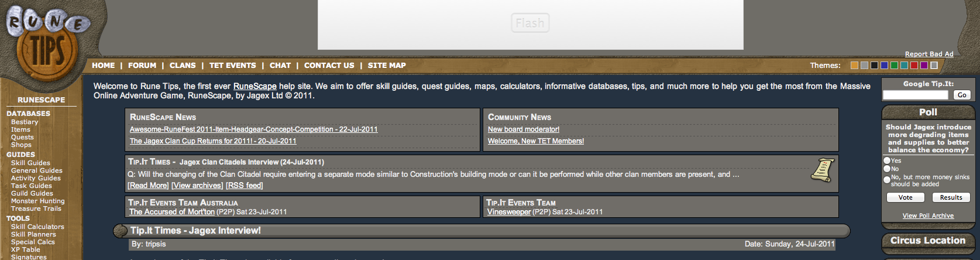980x260 pixels.
Task: Open CHAT from the navigation bar
Action: coord(280,66)
